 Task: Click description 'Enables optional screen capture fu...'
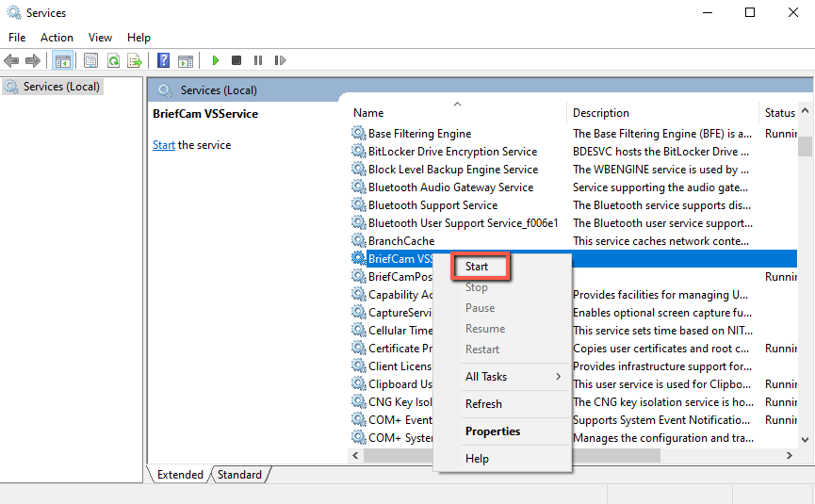[x=662, y=312]
